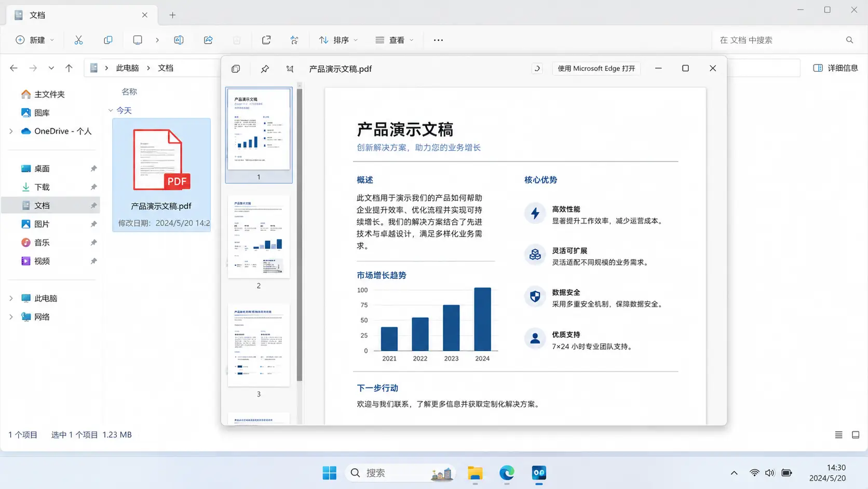Click the volume speaker tray icon
The width and height of the screenshot is (868, 489).
coord(770,473)
